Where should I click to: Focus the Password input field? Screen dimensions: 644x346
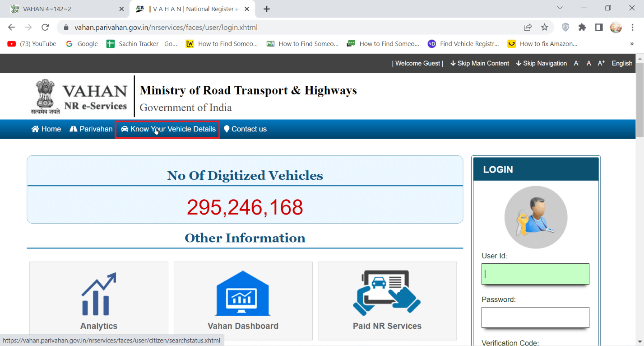[535, 318]
